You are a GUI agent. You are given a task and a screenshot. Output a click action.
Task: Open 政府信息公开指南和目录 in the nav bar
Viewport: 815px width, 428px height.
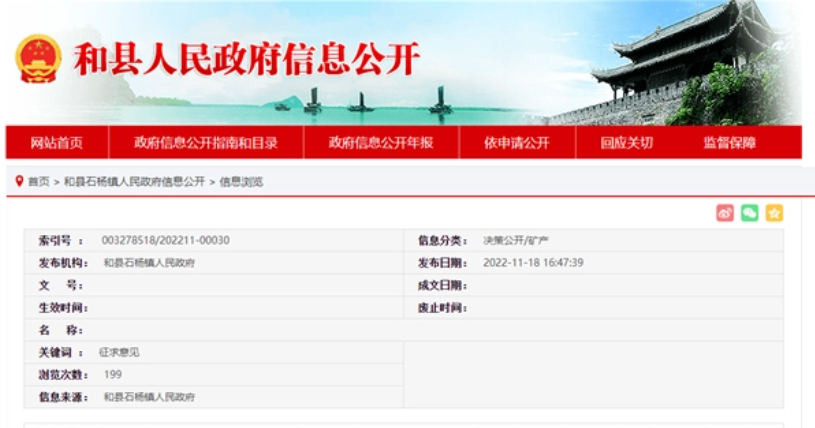pyautogui.click(x=206, y=143)
